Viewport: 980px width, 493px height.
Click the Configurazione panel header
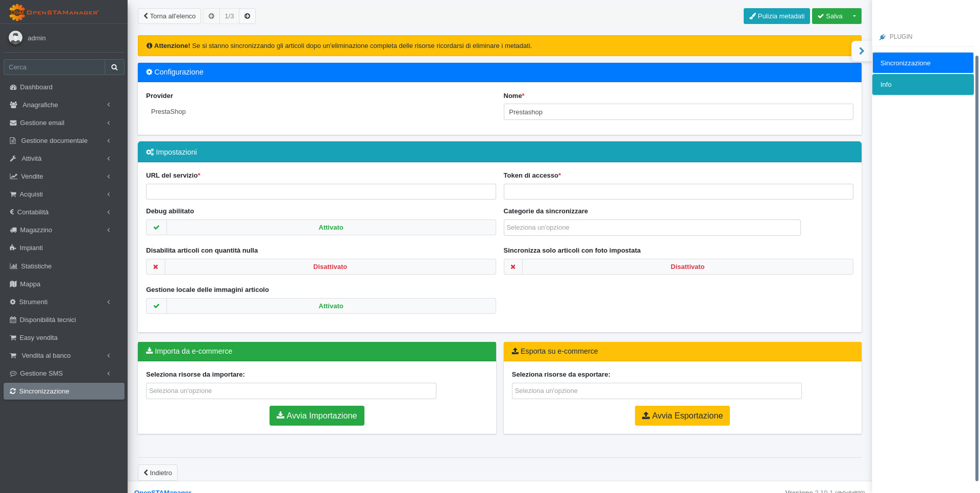(x=500, y=72)
